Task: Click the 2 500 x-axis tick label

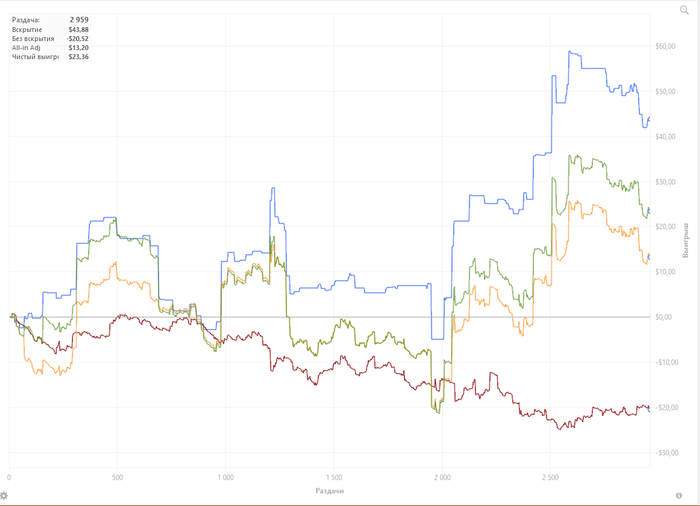Action: tap(549, 479)
